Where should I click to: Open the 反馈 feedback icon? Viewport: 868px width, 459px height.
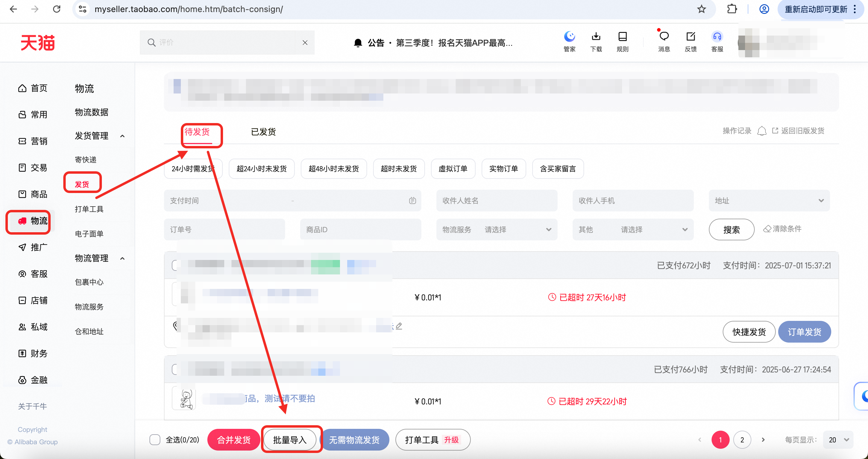tap(690, 42)
